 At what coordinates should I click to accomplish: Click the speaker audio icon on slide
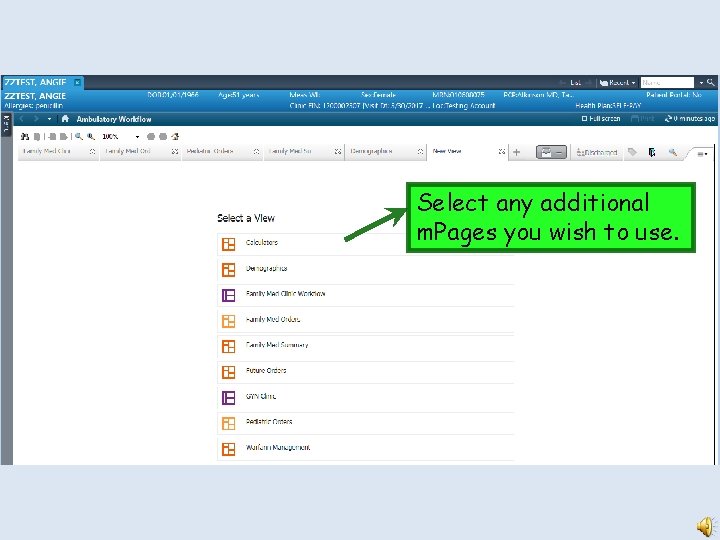point(706,526)
